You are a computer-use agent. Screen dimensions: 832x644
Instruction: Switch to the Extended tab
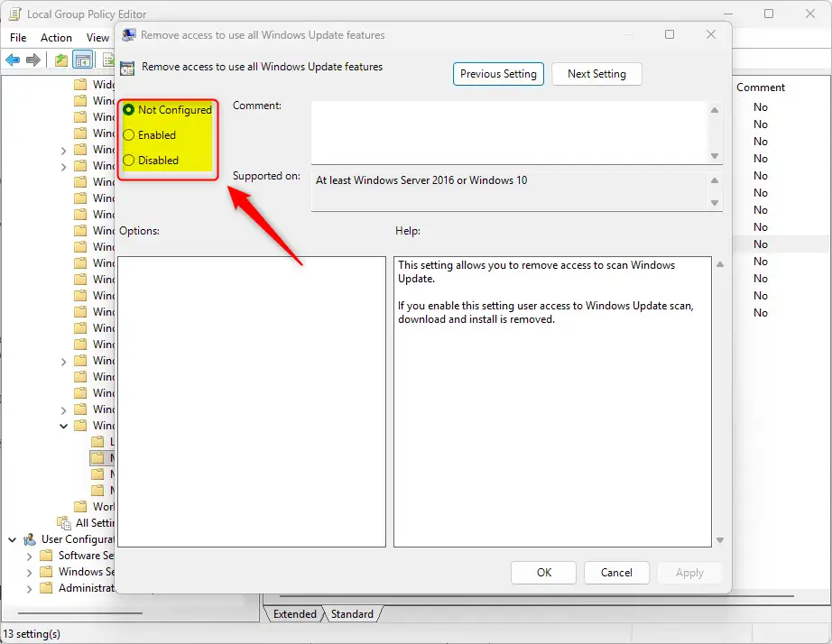(x=294, y=613)
